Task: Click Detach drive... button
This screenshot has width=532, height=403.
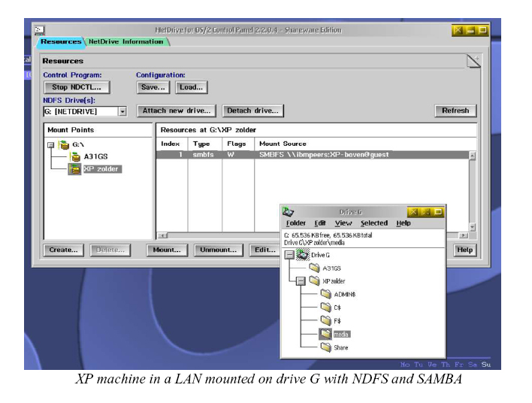Action: [252, 111]
